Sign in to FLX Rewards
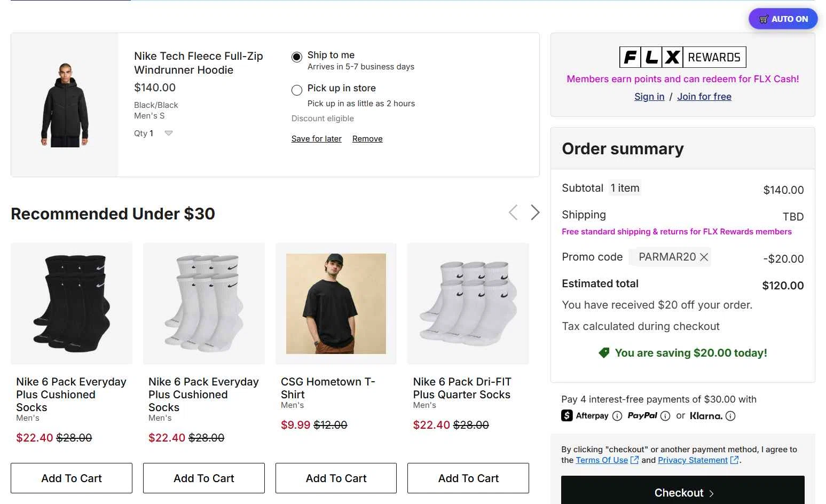Viewport: 826px width, 504px height. point(649,97)
